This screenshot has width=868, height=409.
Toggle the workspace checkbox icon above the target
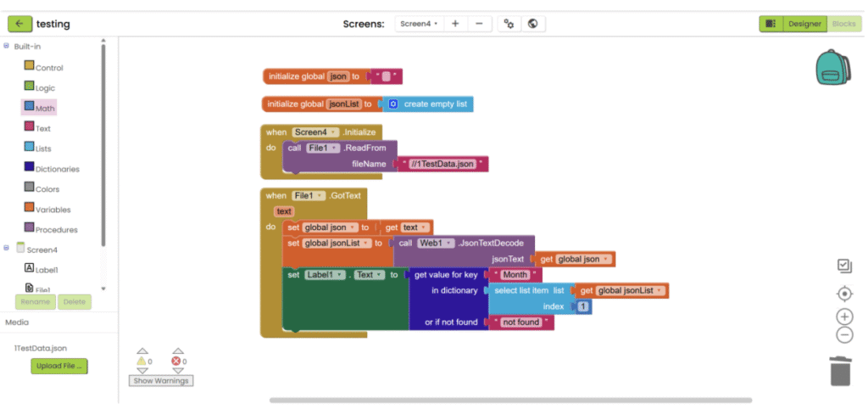point(843,266)
